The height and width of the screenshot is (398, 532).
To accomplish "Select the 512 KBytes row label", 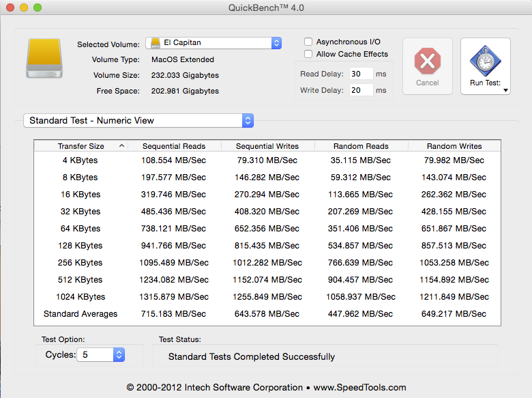I will tap(80, 279).
